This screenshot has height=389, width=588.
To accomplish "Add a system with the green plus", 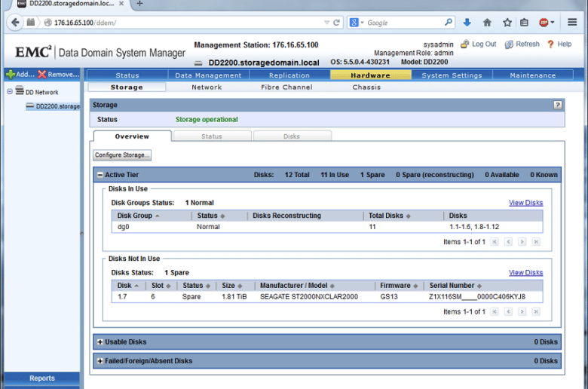I will (20, 75).
